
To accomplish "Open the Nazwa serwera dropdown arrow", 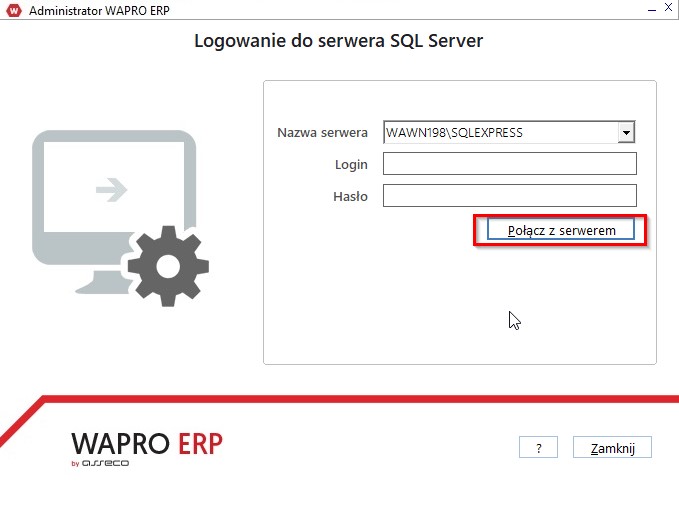I will pos(626,132).
